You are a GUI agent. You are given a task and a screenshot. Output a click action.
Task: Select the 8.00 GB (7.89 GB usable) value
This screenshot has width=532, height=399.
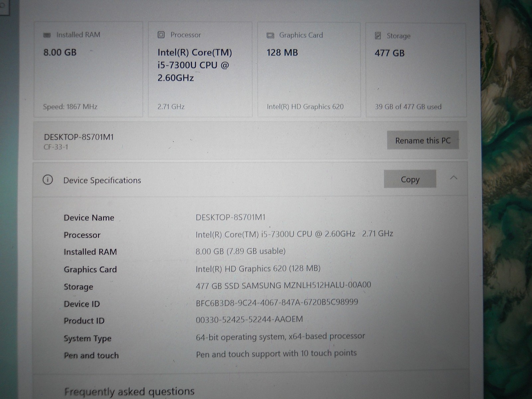click(240, 251)
